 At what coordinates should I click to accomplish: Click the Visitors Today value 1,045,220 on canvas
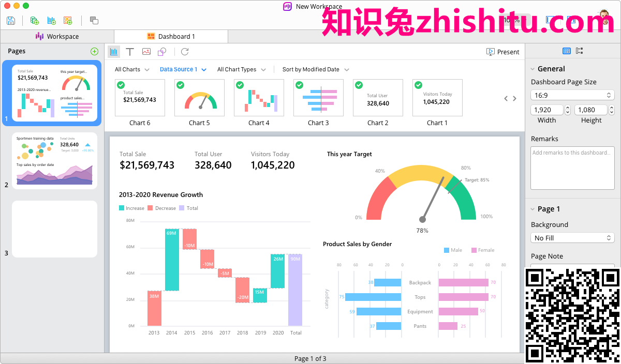[x=273, y=165]
